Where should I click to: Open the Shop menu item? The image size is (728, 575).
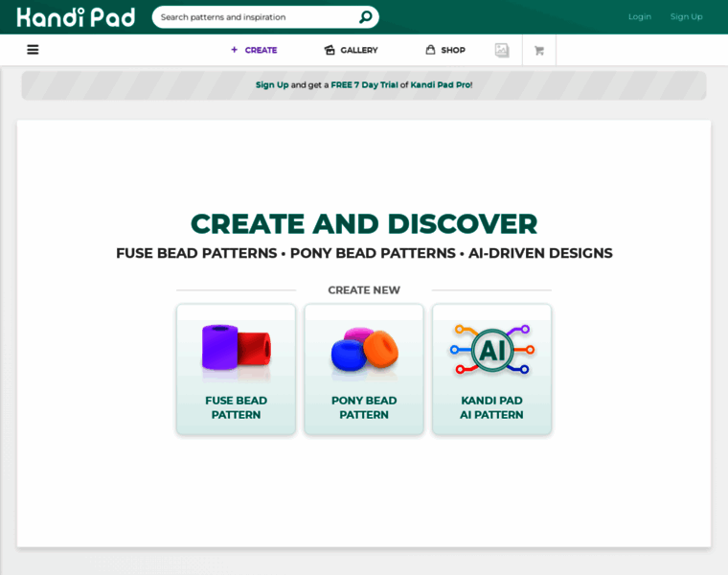coord(453,50)
